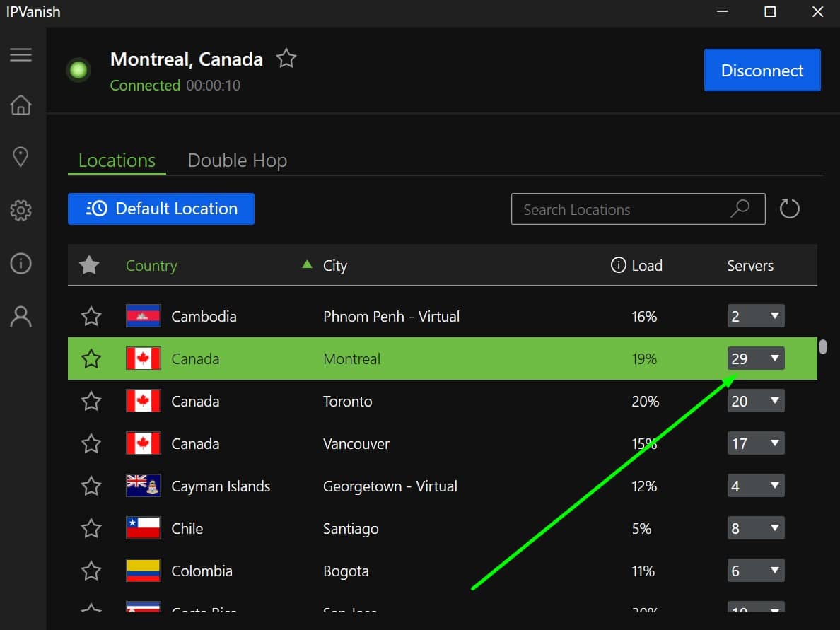Click the Connected status text
The width and height of the screenshot is (840, 630).
coord(145,85)
